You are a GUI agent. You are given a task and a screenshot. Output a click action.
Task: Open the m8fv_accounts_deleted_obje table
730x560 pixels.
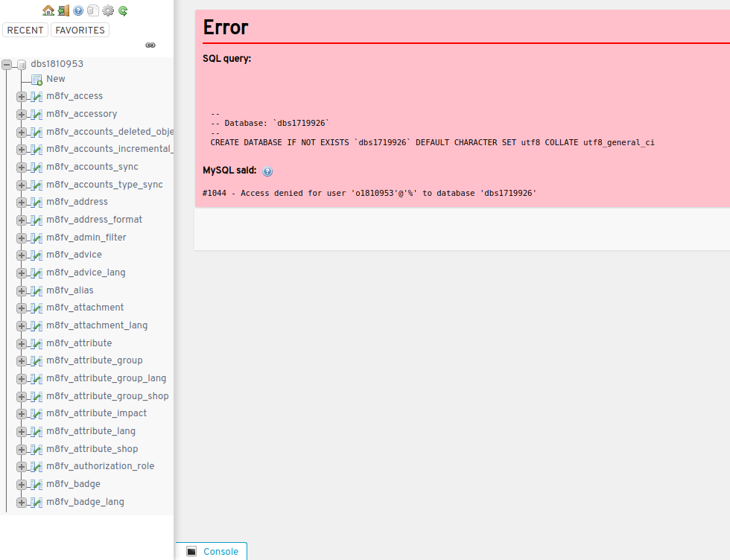[x=110, y=131]
